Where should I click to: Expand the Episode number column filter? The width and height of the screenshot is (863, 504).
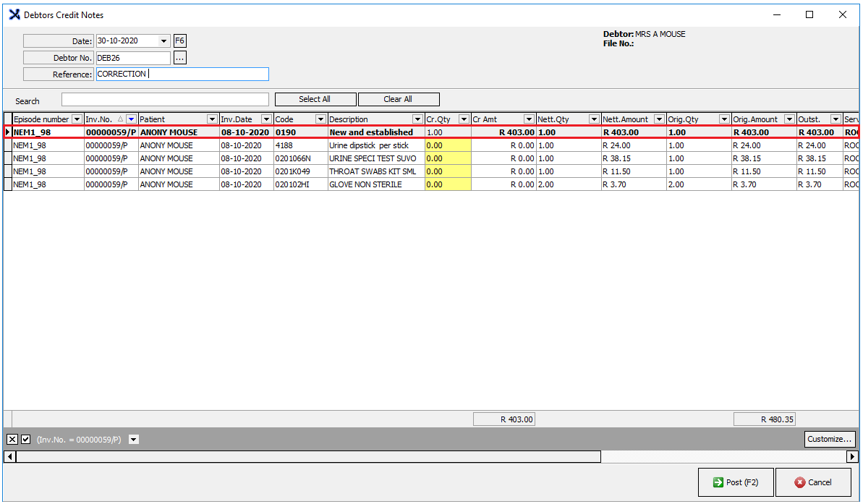(x=77, y=119)
